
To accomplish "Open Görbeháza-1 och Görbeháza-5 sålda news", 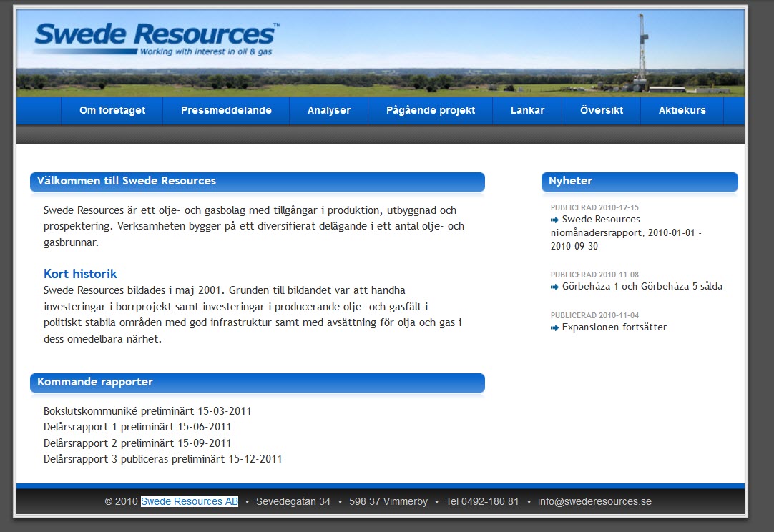I will pos(642,286).
